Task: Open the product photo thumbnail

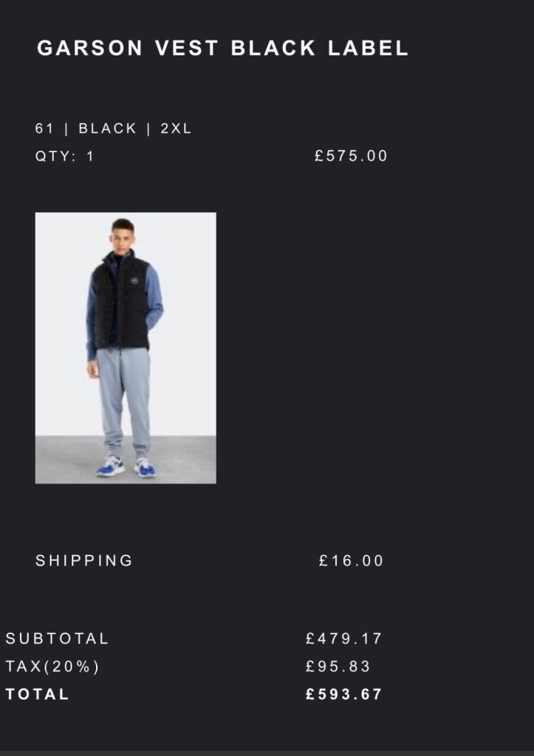Action: tap(126, 348)
